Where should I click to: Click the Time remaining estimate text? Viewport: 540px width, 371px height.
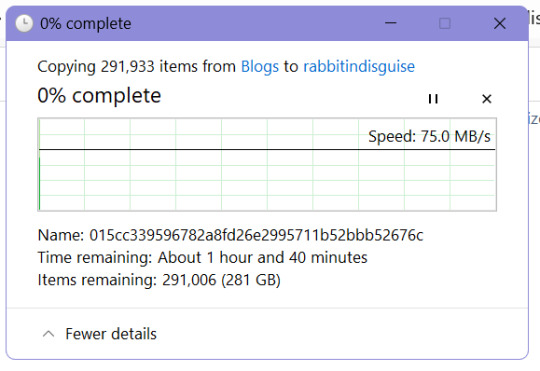pos(202,257)
